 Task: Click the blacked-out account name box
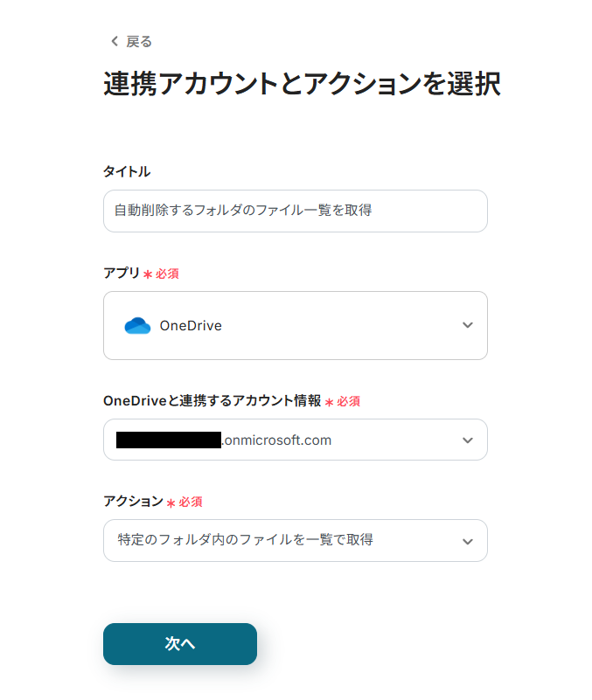click(x=168, y=440)
